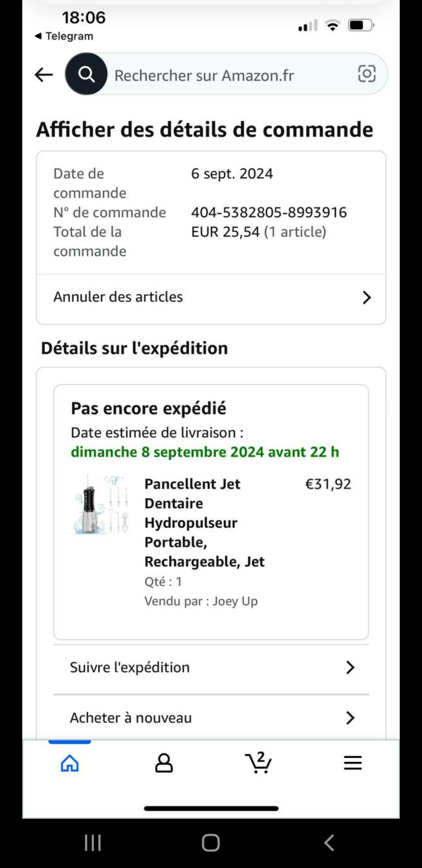Return to Telegram app link

click(64, 36)
